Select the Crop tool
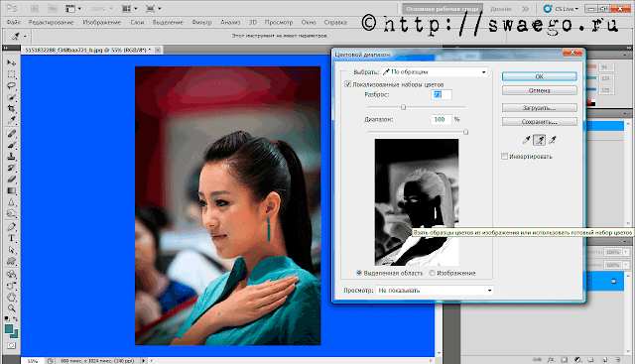The width and height of the screenshot is (635, 364). point(11,108)
